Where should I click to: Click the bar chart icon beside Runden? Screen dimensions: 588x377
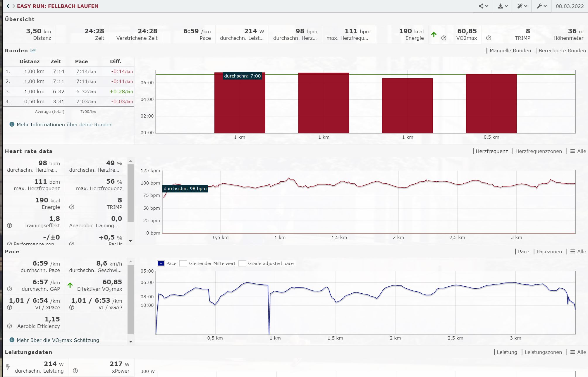point(33,51)
